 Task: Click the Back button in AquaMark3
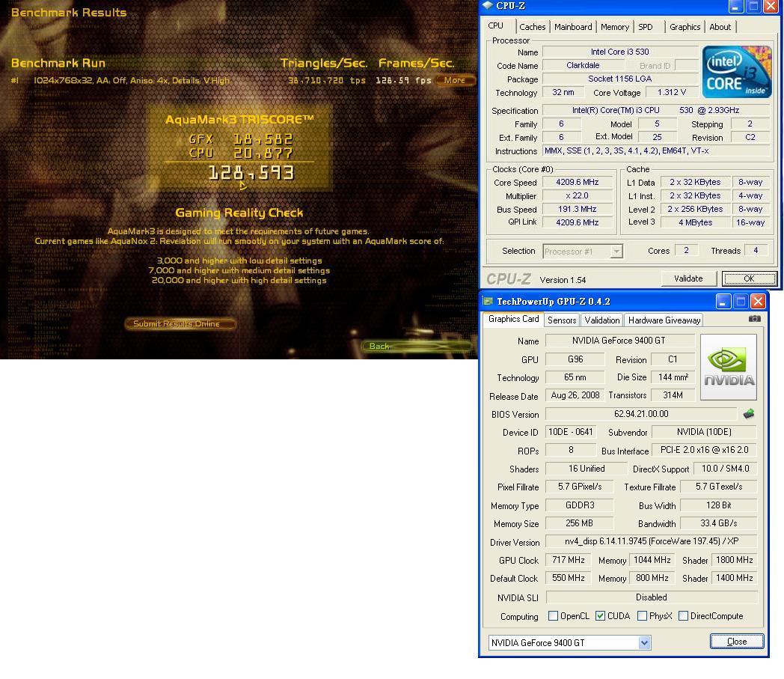click(x=416, y=347)
